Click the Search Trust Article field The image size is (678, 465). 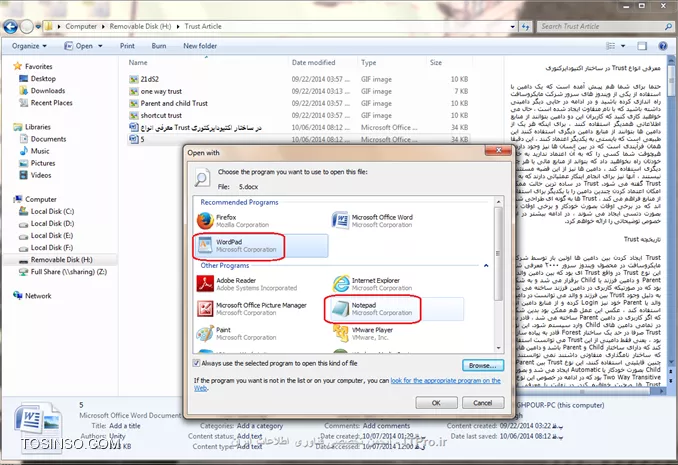[601, 27]
